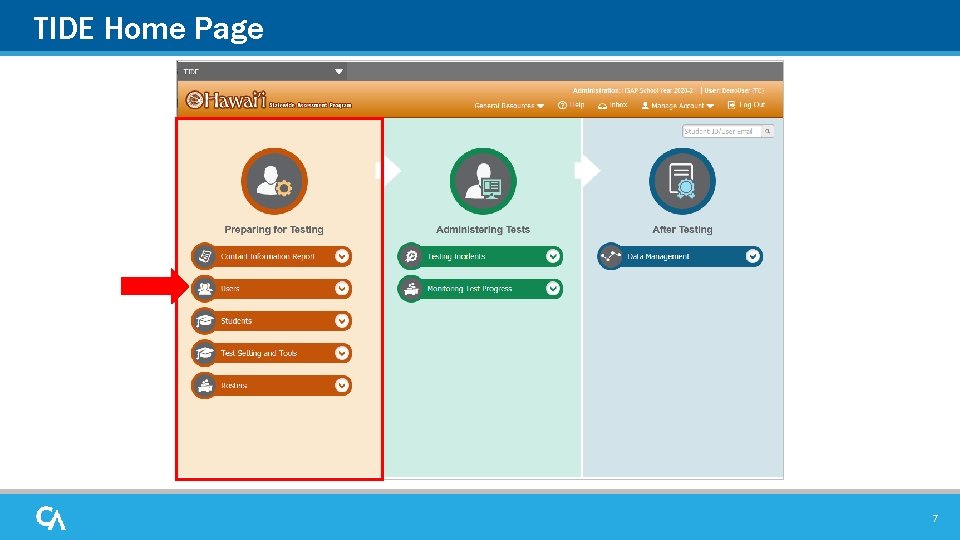Open the Inbox menu item
This screenshot has height=540, width=960.
[613, 105]
